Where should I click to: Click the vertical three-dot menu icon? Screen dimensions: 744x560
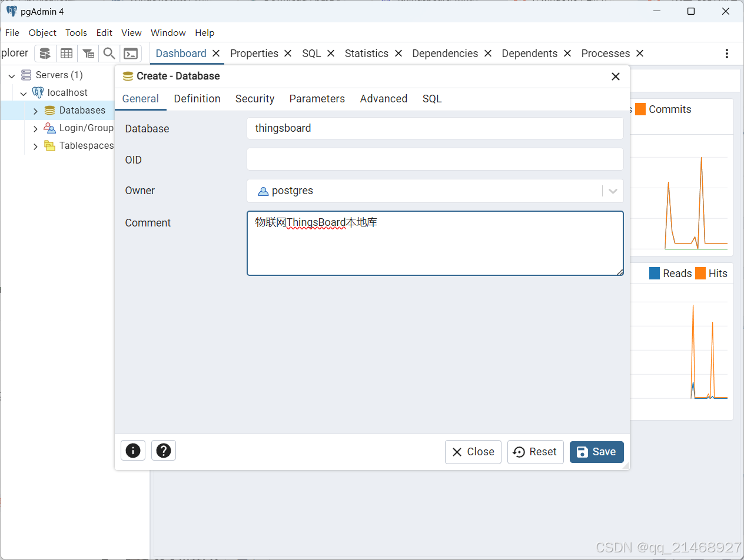(727, 54)
